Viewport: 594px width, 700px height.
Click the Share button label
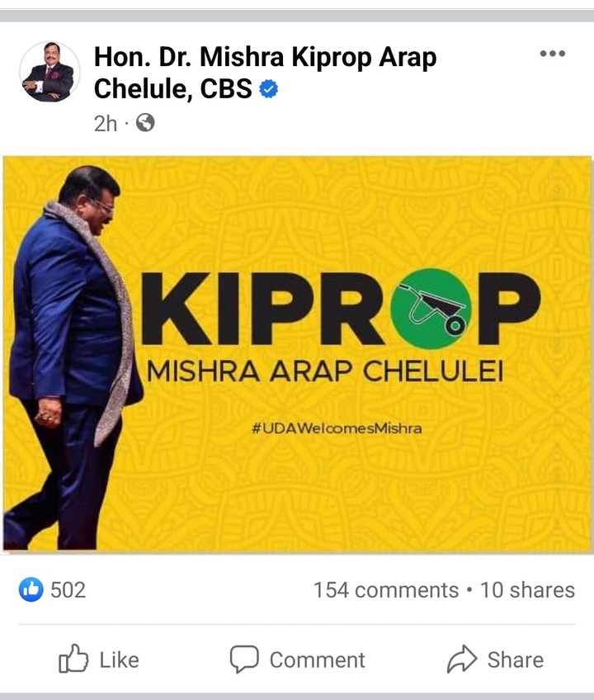tap(516, 660)
